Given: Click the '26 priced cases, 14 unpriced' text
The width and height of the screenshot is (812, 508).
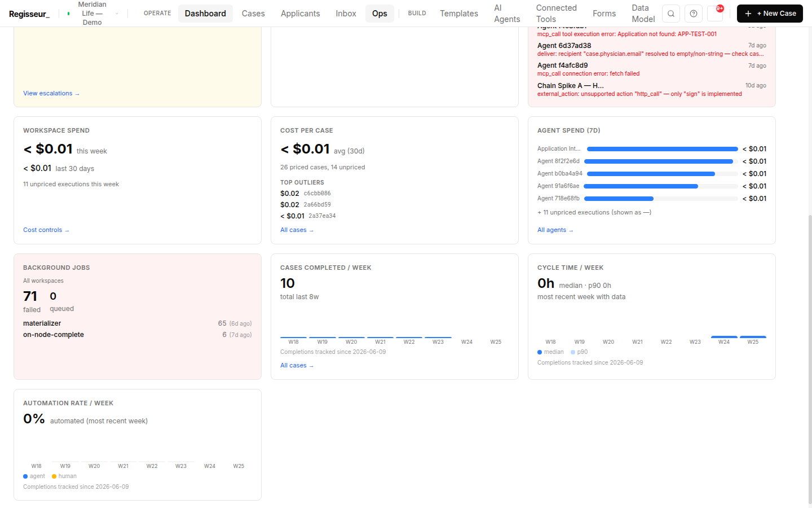Looking at the screenshot, I should pos(323,168).
